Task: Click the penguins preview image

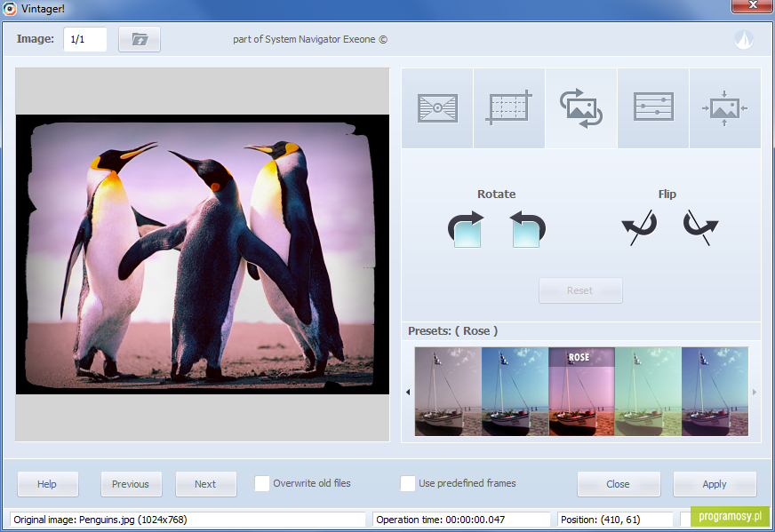Action: 203,254
